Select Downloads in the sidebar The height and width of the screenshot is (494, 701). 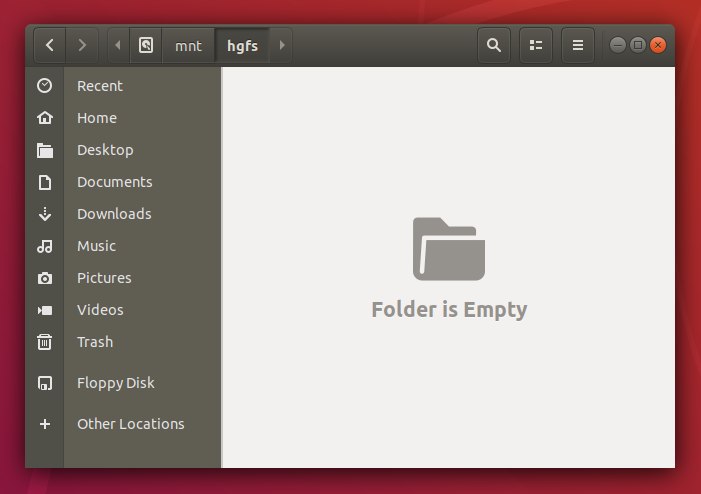tap(114, 214)
